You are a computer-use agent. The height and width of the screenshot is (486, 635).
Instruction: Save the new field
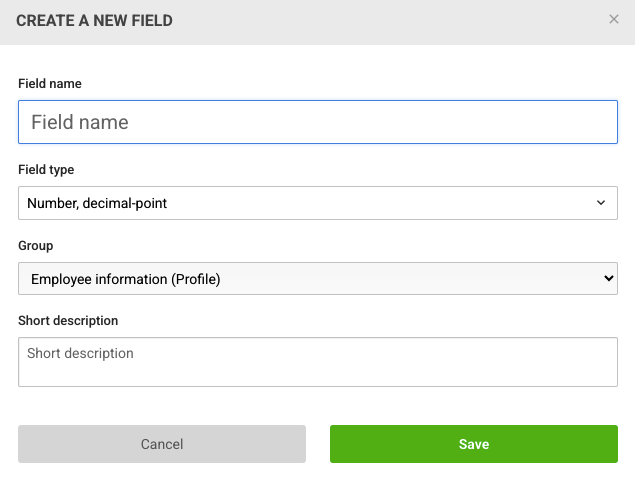tap(474, 444)
